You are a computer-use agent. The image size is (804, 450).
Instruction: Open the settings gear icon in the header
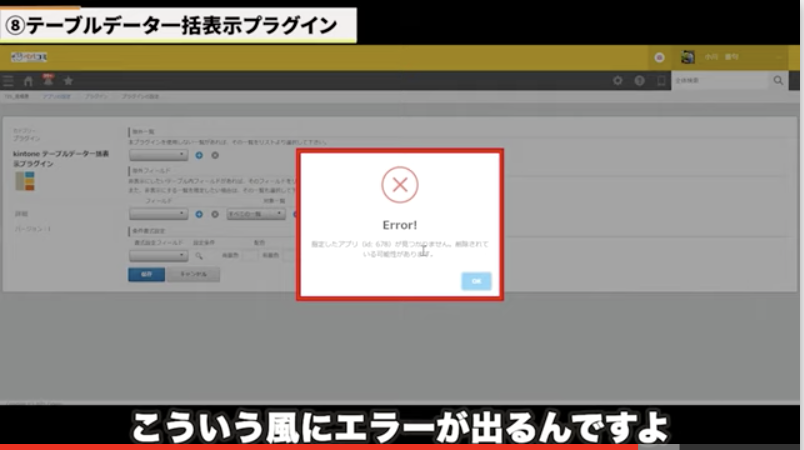pos(617,81)
